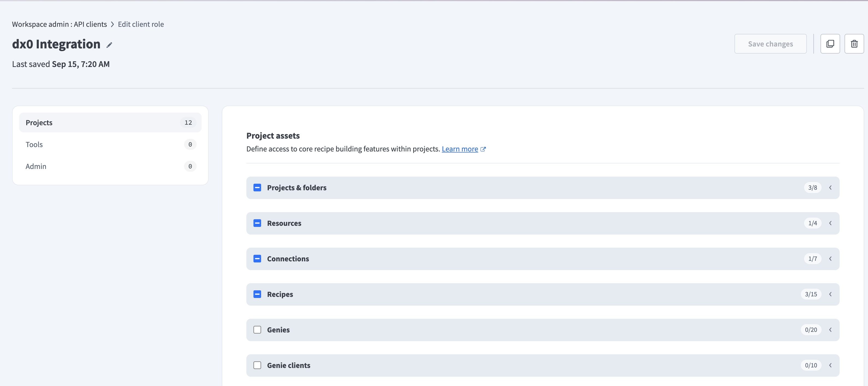Toggle the Resources partial checkbox
The width and height of the screenshot is (868, 386).
[x=257, y=223]
